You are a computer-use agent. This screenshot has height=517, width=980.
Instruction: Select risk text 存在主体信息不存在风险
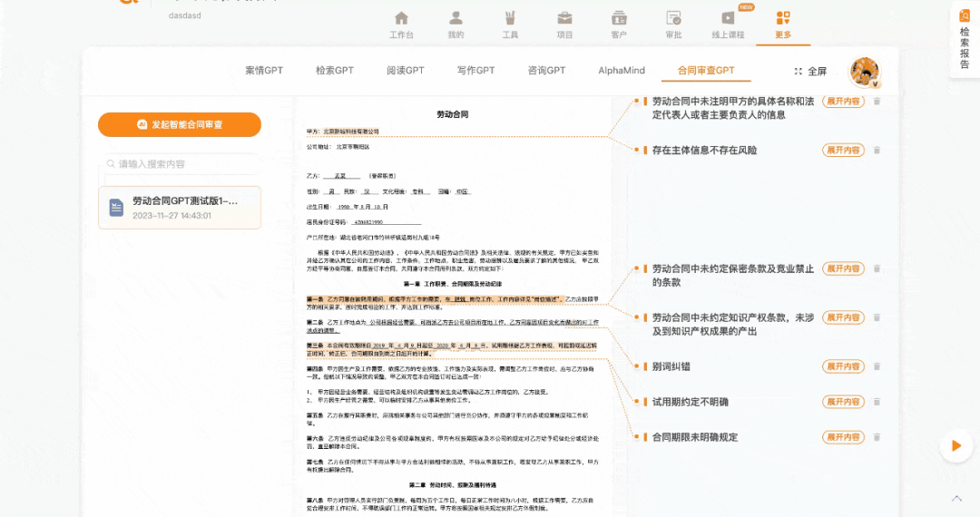tap(704, 150)
